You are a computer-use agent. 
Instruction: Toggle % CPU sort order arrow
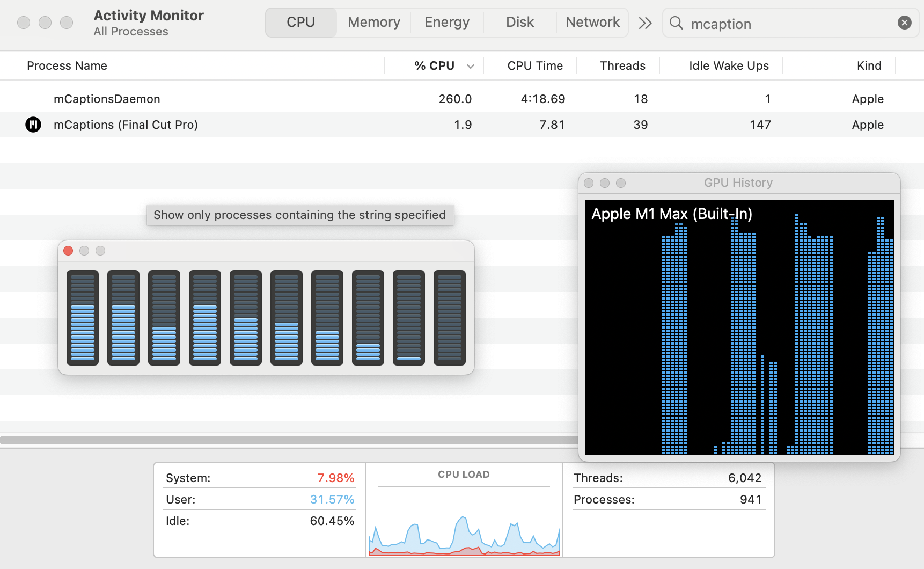[471, 66]
